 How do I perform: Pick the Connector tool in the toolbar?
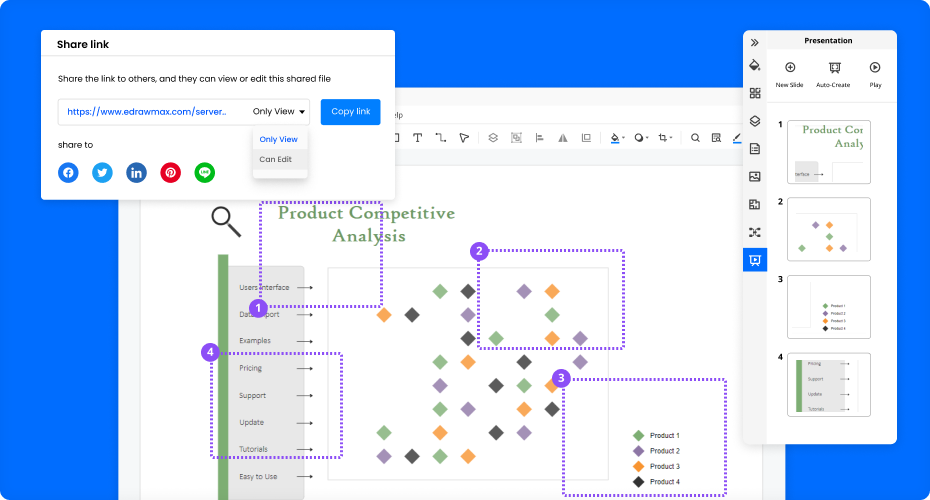pos(440,138)
